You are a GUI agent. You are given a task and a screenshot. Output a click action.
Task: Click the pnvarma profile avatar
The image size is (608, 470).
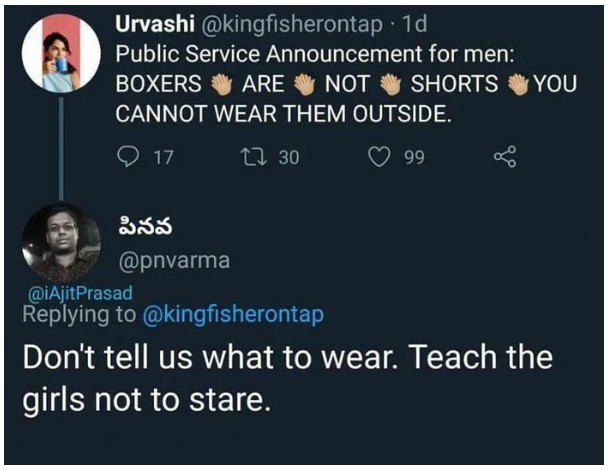tap(61, 242)
